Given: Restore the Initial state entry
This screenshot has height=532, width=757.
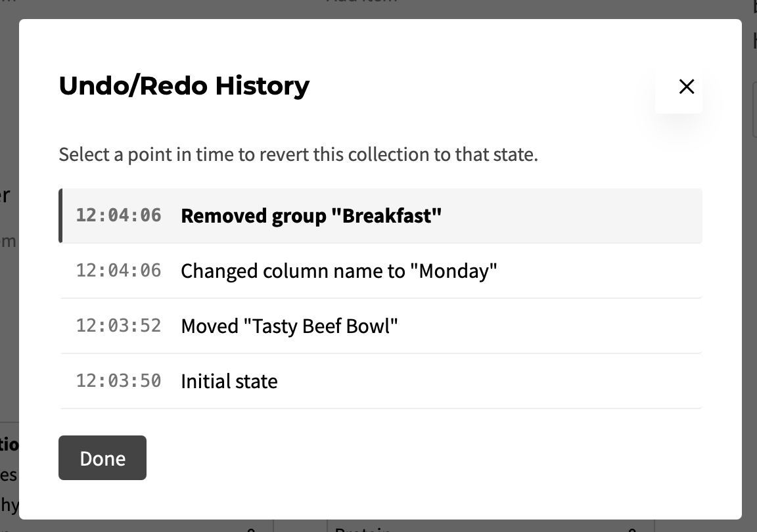Looking at the screenshot, I should tap(229, 381).
